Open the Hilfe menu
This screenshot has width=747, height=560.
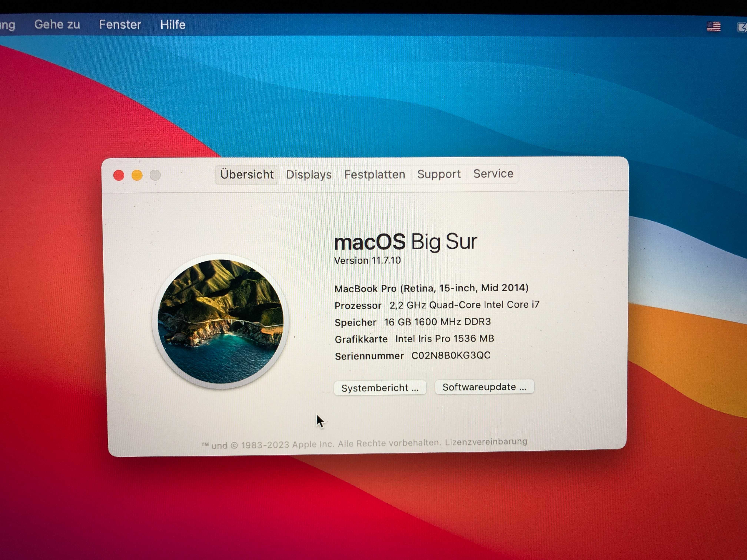(x=172, y=25)
